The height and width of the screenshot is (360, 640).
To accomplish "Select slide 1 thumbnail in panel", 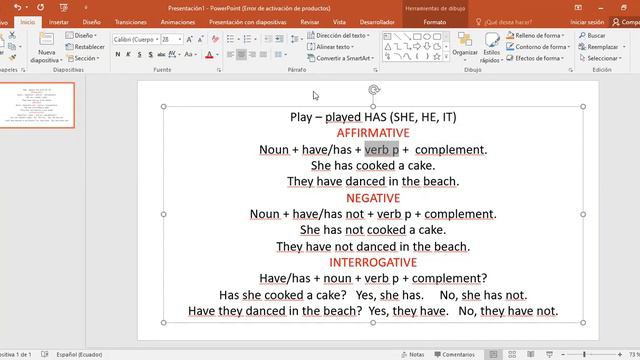I will (x=37, y=105).
